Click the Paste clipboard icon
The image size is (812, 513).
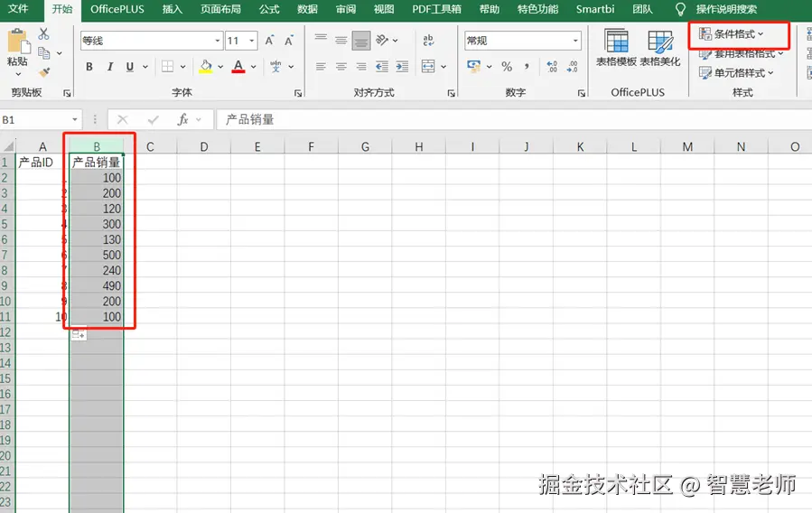18,41
